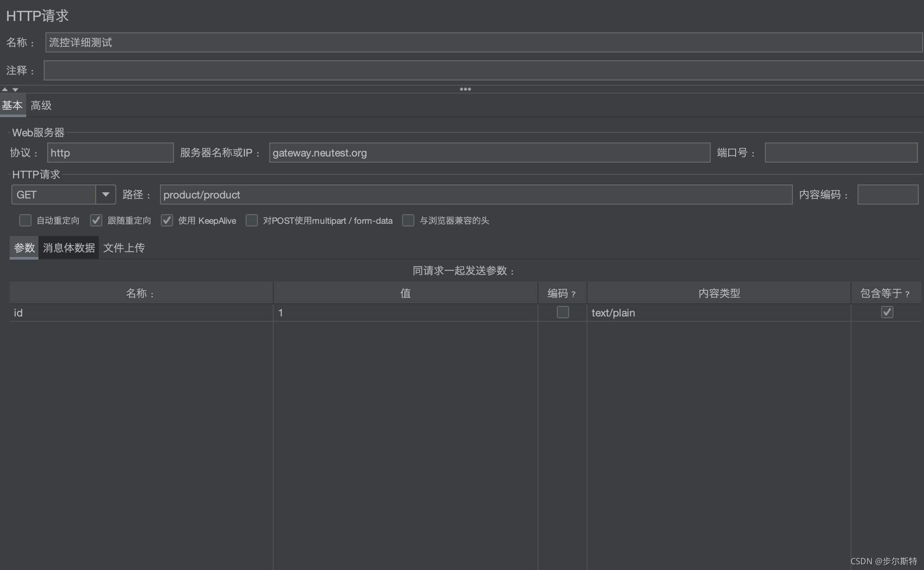The height and width of the screenshot is (570, 924).
Task: Focus the empty 端口号 input field
Action: 841,153
